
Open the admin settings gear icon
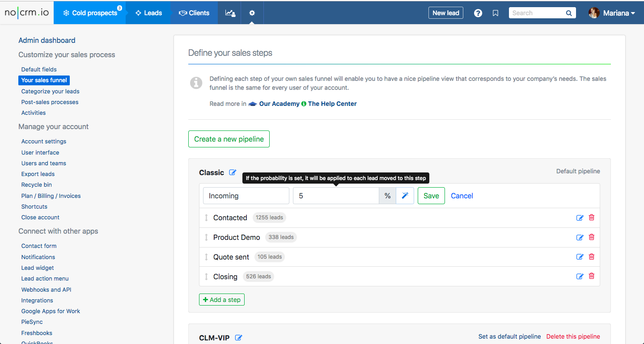click(252, 13)
